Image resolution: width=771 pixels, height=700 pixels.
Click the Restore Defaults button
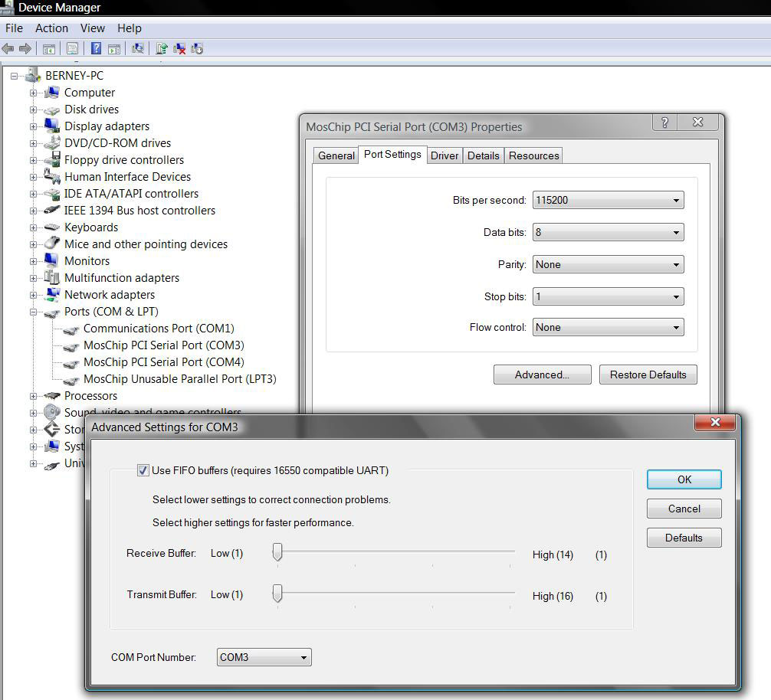[x=648, y=375]
